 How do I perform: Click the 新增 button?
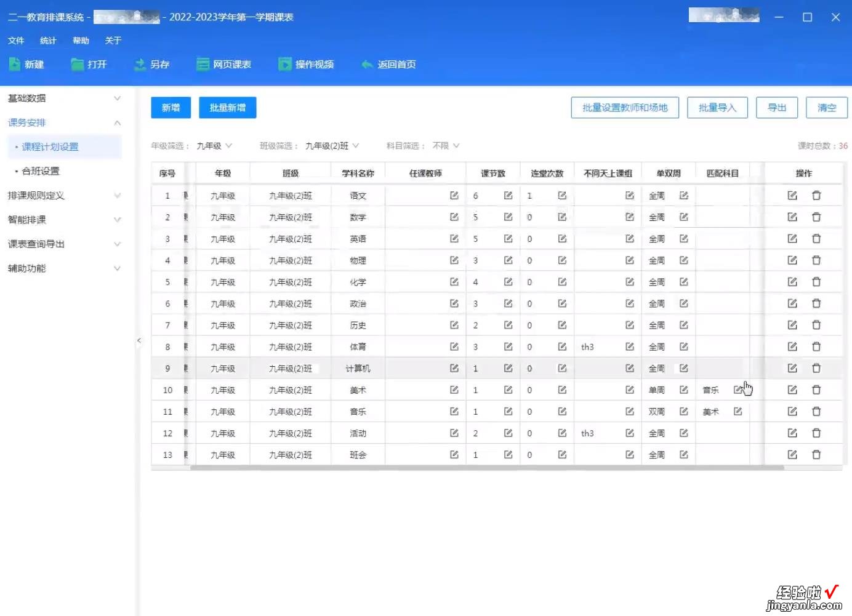point(171,108)
